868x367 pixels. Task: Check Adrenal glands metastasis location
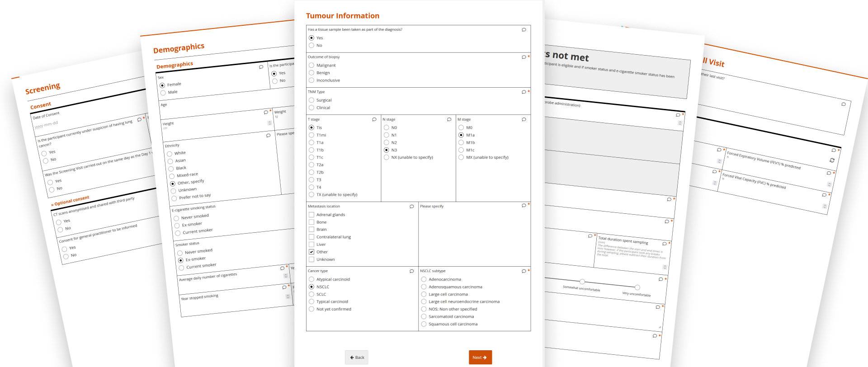pos(311,215)
